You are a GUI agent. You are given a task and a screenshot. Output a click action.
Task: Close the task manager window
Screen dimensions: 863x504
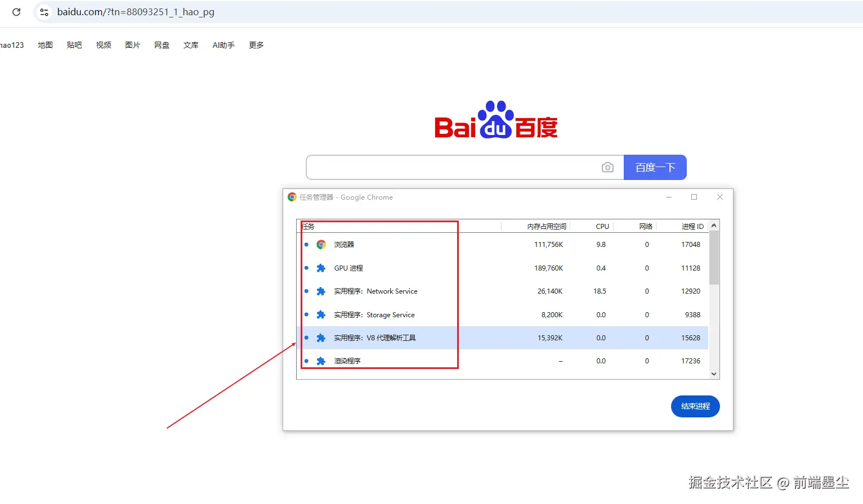(720, 197)
